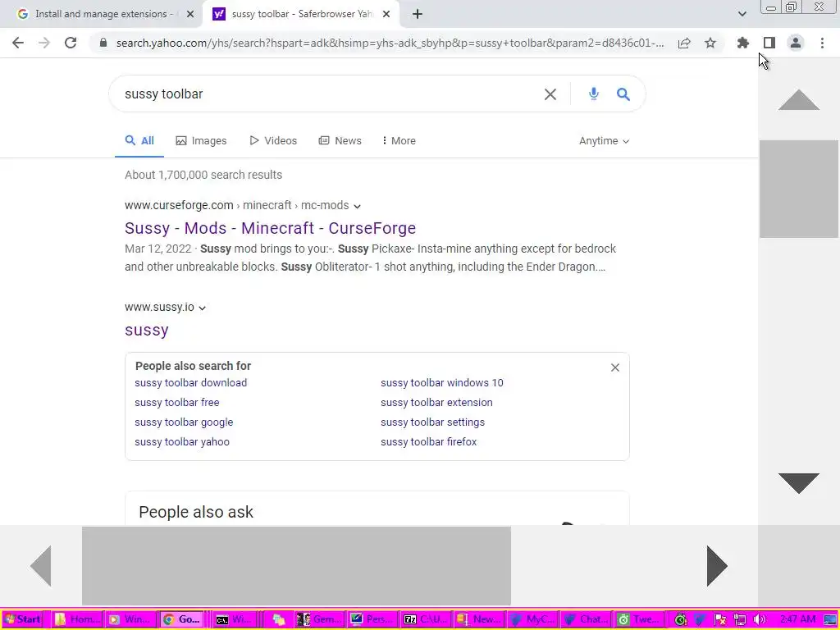Open the sussy result link
Image resolution: width=840 pixels, height=630 pixels.
pos(146,330)
